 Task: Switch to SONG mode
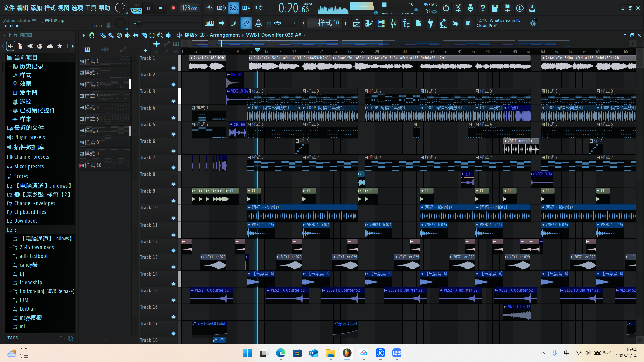point(136,11)
